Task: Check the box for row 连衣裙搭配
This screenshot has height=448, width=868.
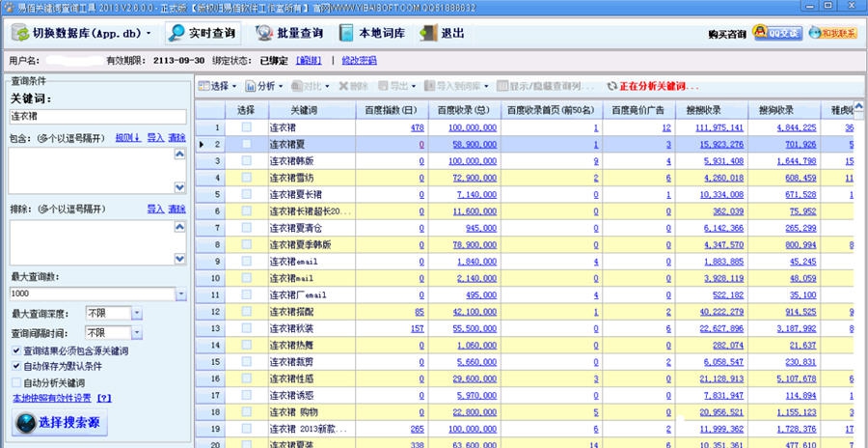Action: click(x=246, y=312)
